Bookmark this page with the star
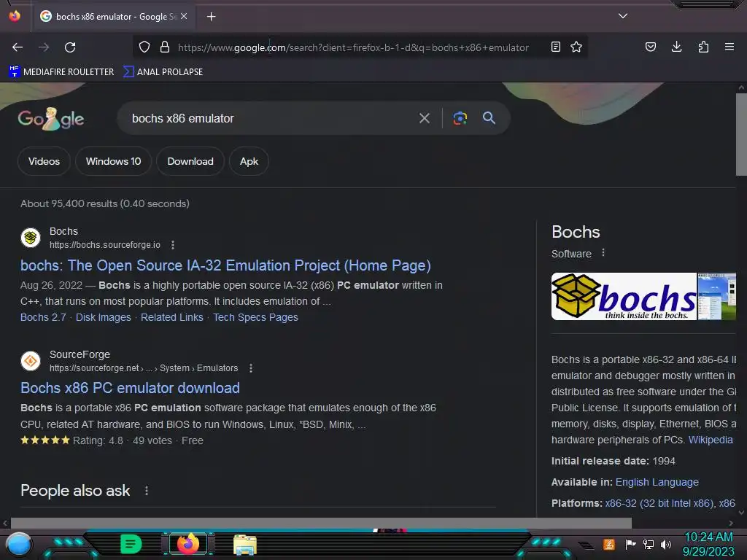The height and width of the screenshot is (560, 747). click(x=576, y=47)
